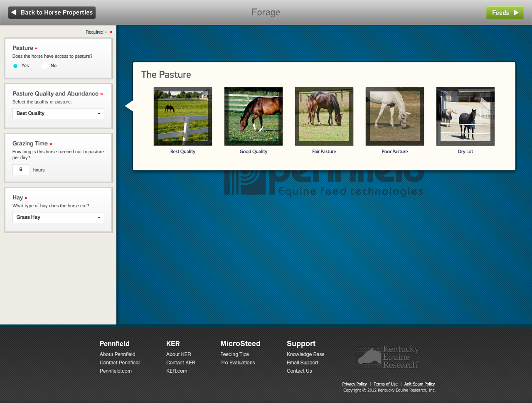The height and width of the screenshot is (403, 532).
Task: Expand the Hay type dropdown
Action: pos(58,217)
